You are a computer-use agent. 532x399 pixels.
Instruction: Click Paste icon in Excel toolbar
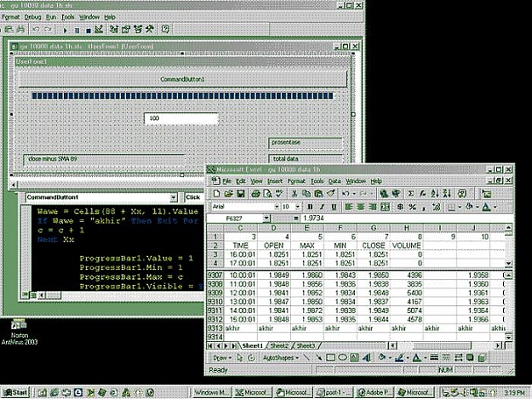coord(318,194)
